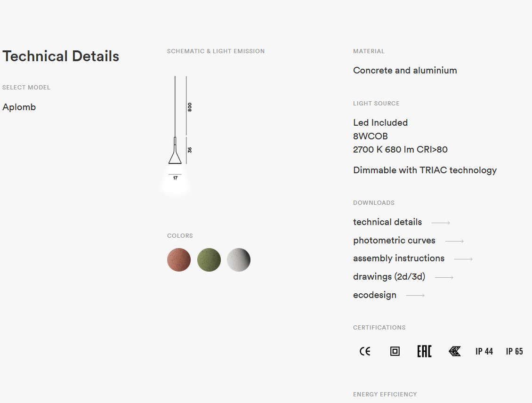
Task: Open the photometric curves download
Action: 394,240
